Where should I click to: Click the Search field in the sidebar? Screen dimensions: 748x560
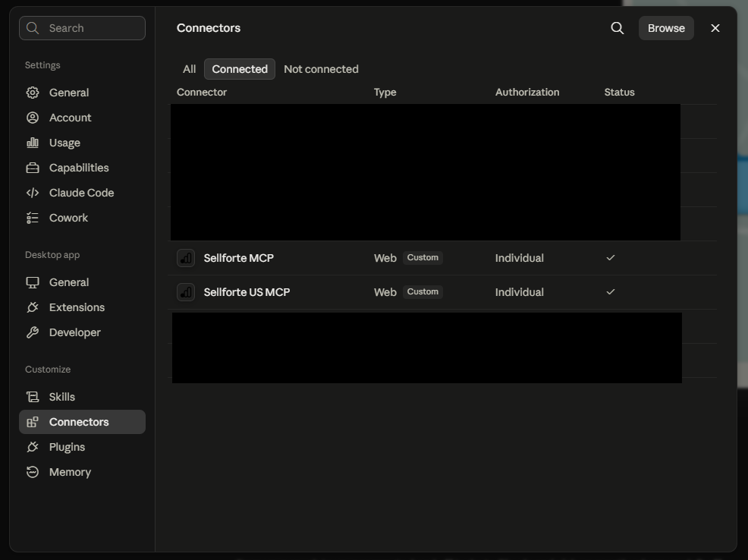pyautogui.click(x=82, y=28)
